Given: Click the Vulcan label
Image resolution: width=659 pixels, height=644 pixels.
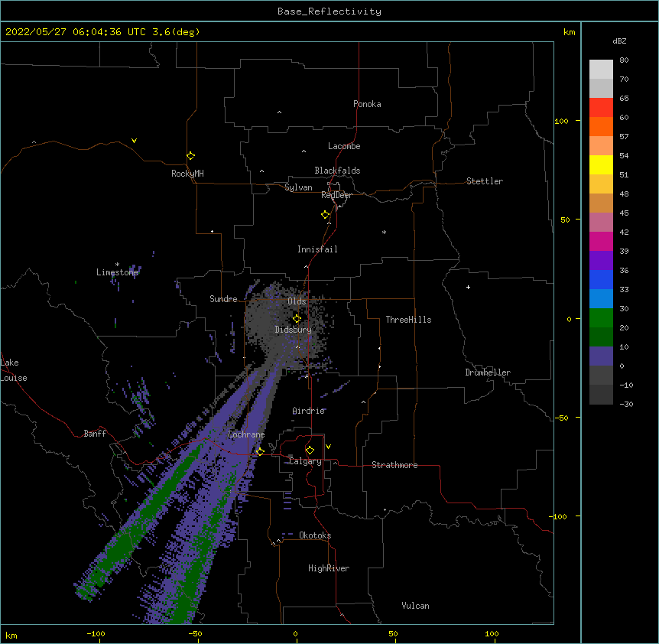Looking at the screenshot, I should point(415,606).
